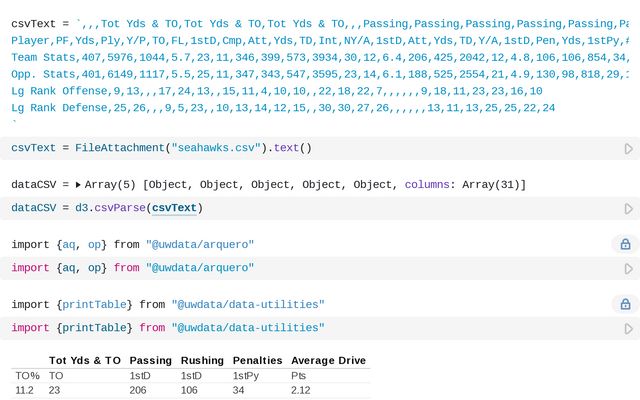Open the @uwdata/arquero notebook link
This screenshot has height=400, width=640.
(x=200, y=244)
